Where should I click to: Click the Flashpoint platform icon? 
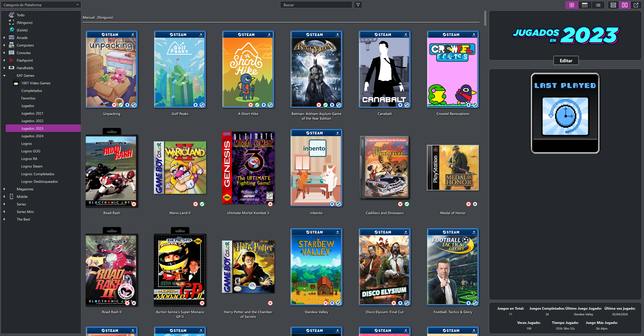click(x=11, y=60)
